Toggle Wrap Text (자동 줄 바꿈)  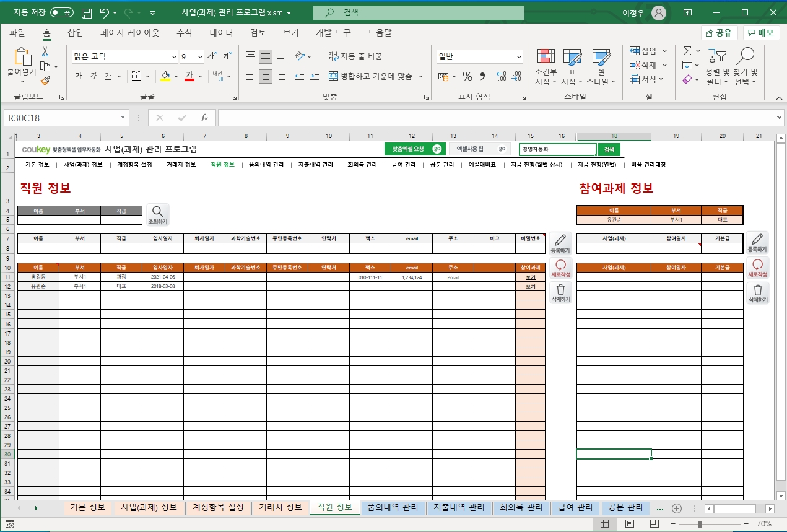coord(355,56)
